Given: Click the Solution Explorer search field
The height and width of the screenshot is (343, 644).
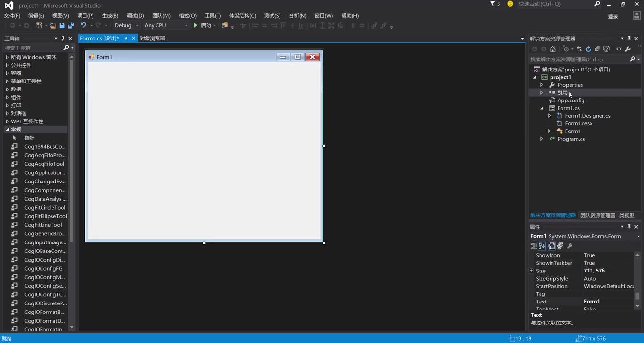Looking at the screenshot, I should [x=579, y=59].
